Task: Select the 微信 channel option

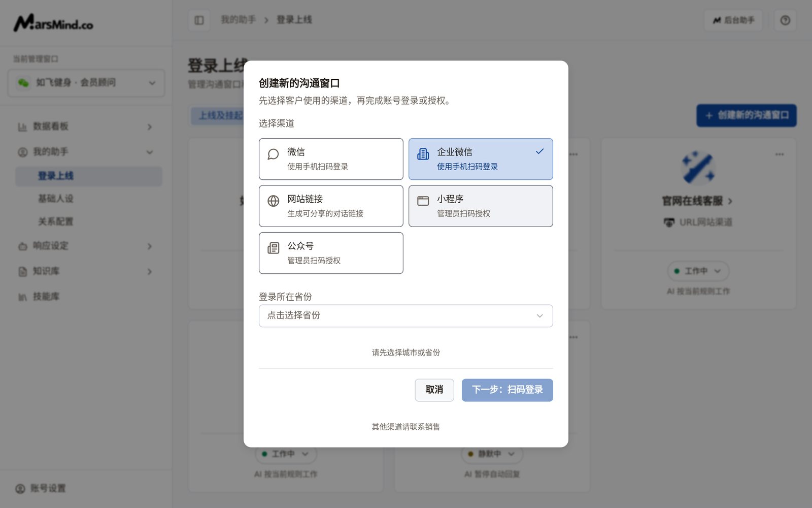Action: pos(331,159)
